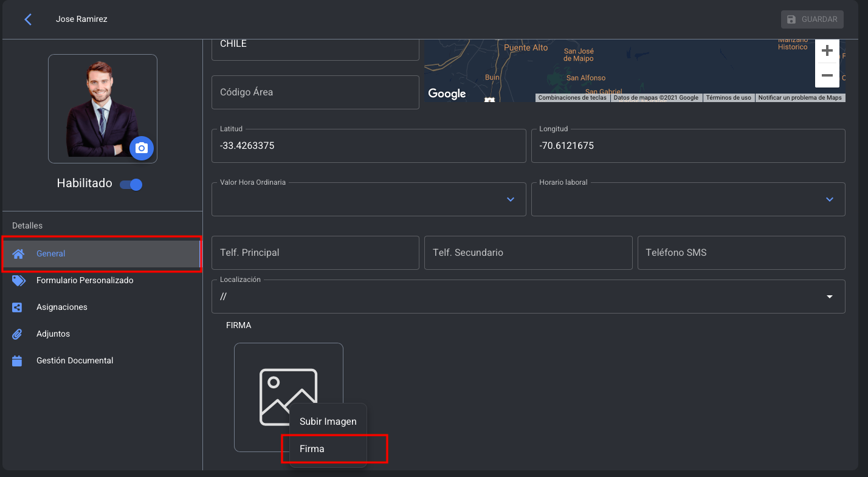
Task: Select Subir Imagen from popup menu
Action: tap(328, 421)
